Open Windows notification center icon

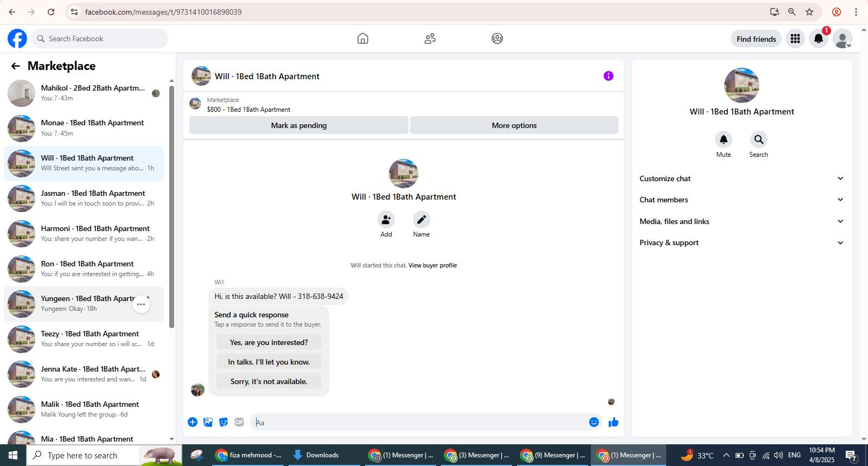point(851,455)
